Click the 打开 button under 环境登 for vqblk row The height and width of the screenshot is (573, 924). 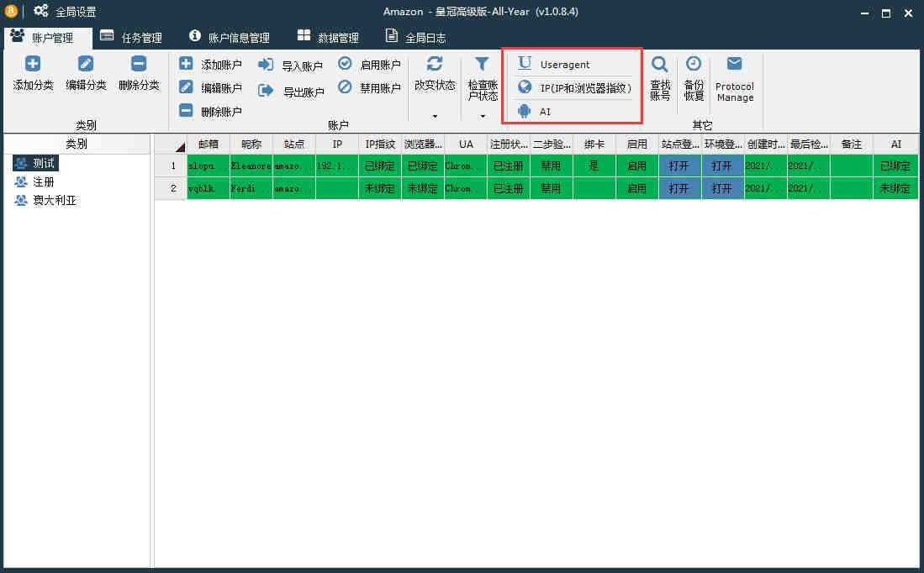coord(722,188)
